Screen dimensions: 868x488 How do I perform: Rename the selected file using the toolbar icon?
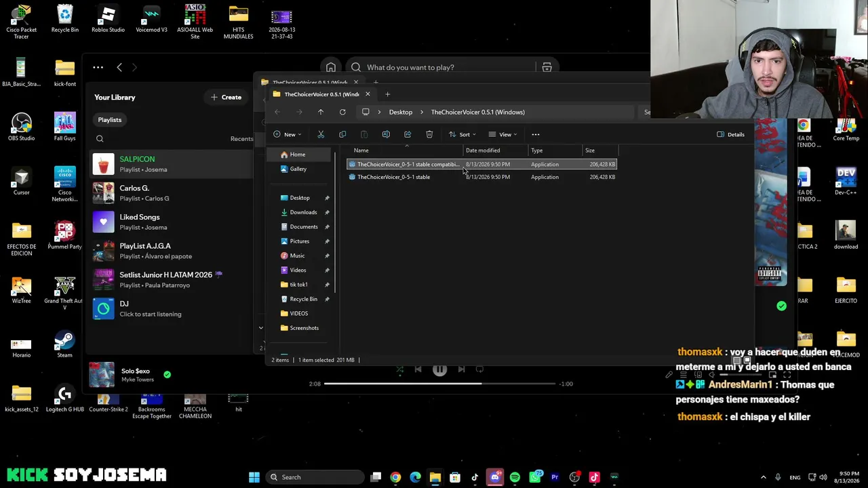pos(386,134)
